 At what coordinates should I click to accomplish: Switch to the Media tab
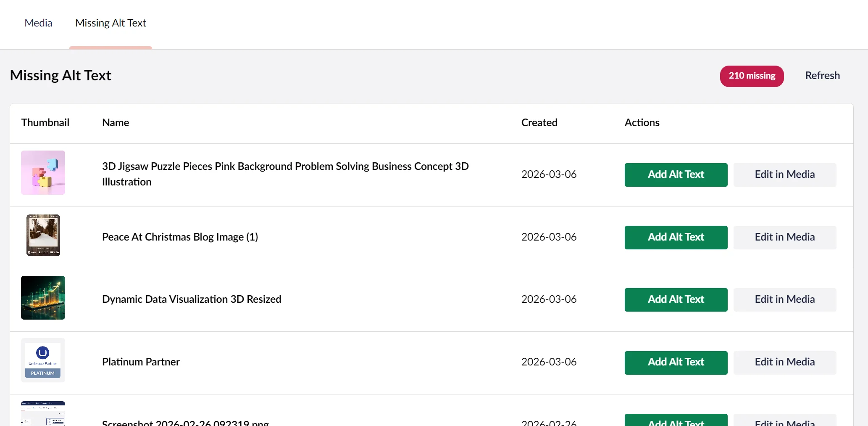(x=38, y=23)
